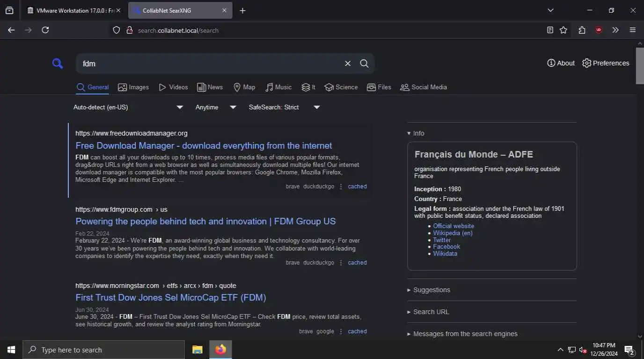Show more tools chevron in toolbar

tap(615, 30)
